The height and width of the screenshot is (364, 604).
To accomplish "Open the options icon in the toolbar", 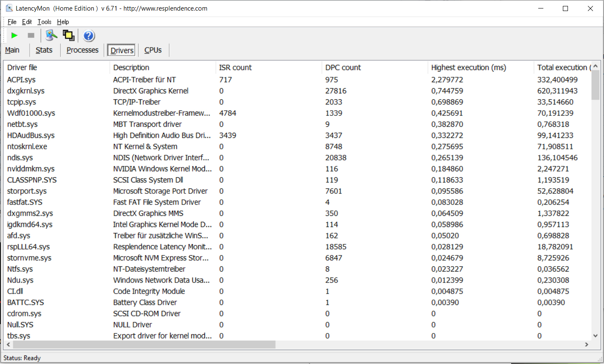I will click(51, 36).
